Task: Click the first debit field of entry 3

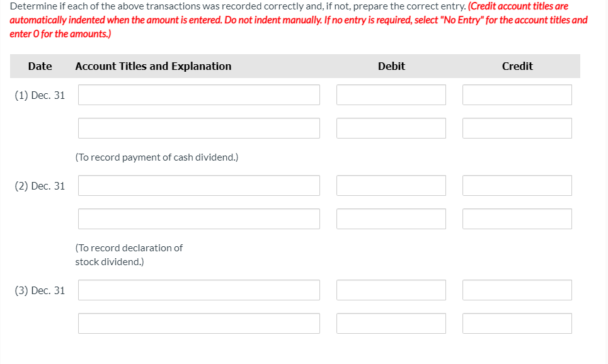Action: [x=391, y=290]
